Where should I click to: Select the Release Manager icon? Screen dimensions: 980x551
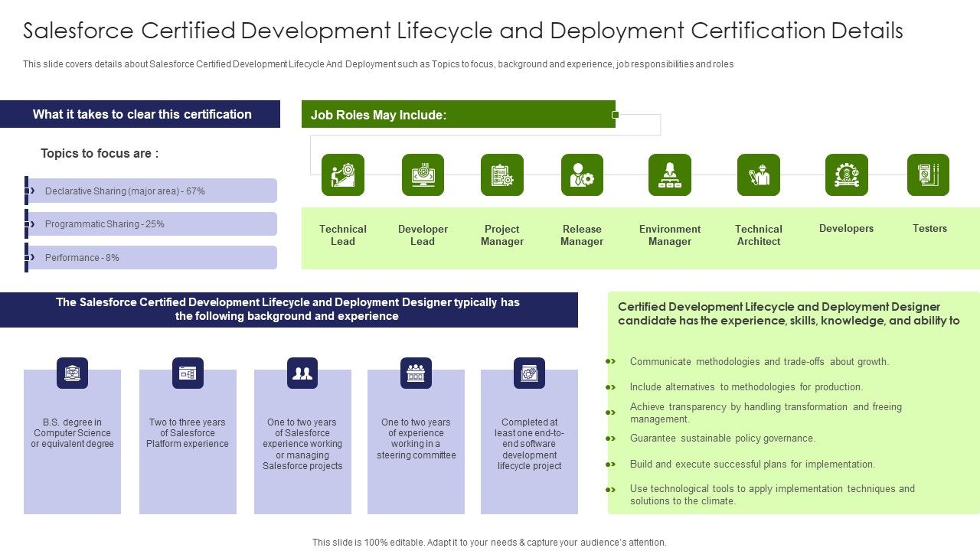(582, 175)
